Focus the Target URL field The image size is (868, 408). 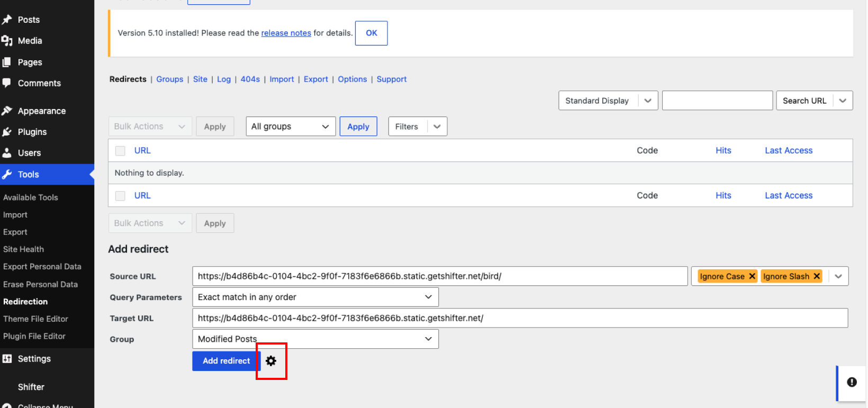[520, 318]
